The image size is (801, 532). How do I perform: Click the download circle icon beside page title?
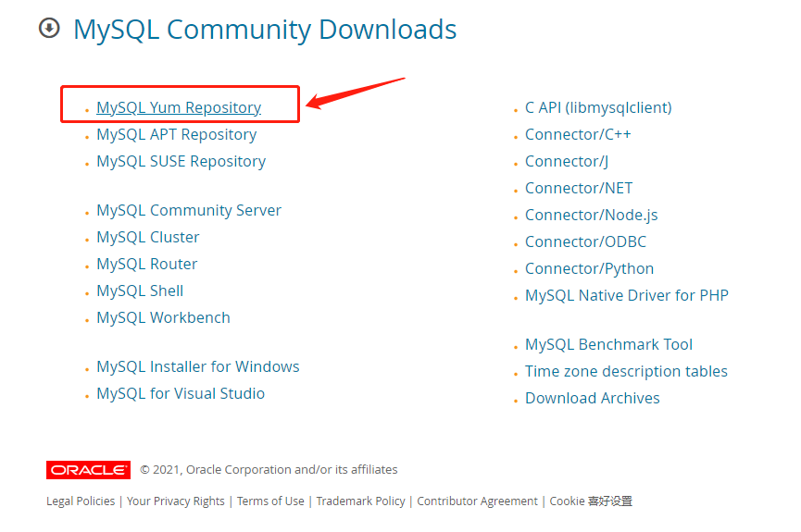(x=50, y=28)
